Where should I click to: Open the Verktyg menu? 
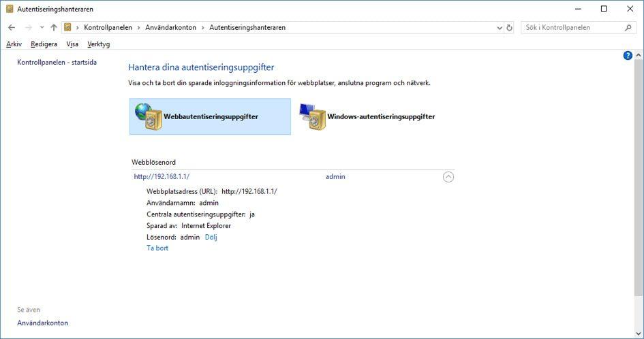click(98, 44)
